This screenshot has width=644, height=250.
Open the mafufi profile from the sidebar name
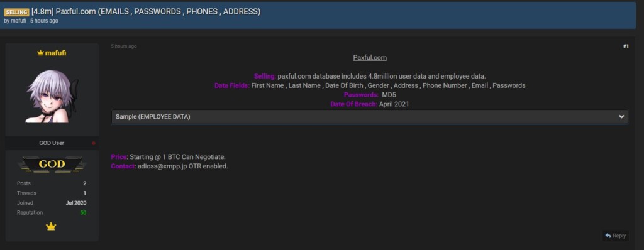[x=55, y=53]
